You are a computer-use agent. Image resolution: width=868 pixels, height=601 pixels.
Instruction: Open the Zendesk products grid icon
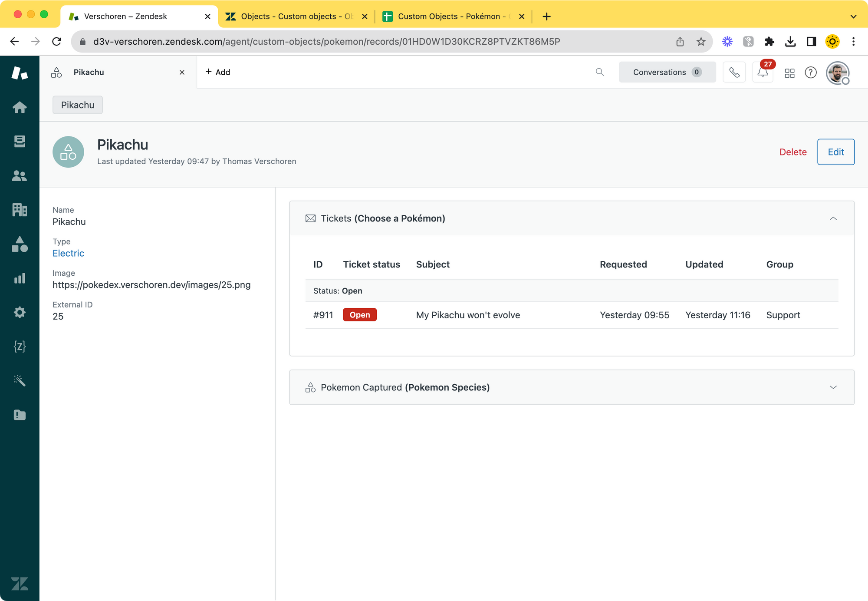coord(789,73)
